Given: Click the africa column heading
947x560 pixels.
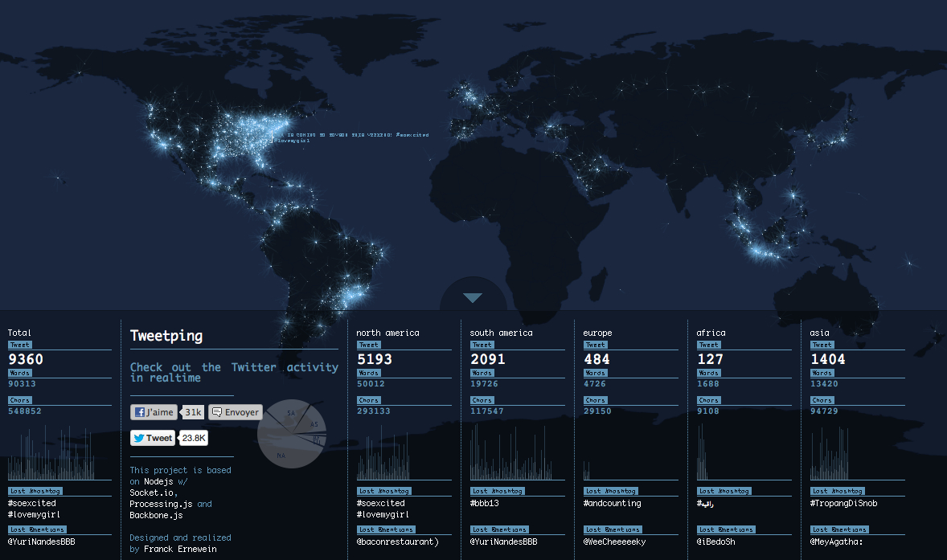Looking at the screenshot, I should tap(711, 333).
